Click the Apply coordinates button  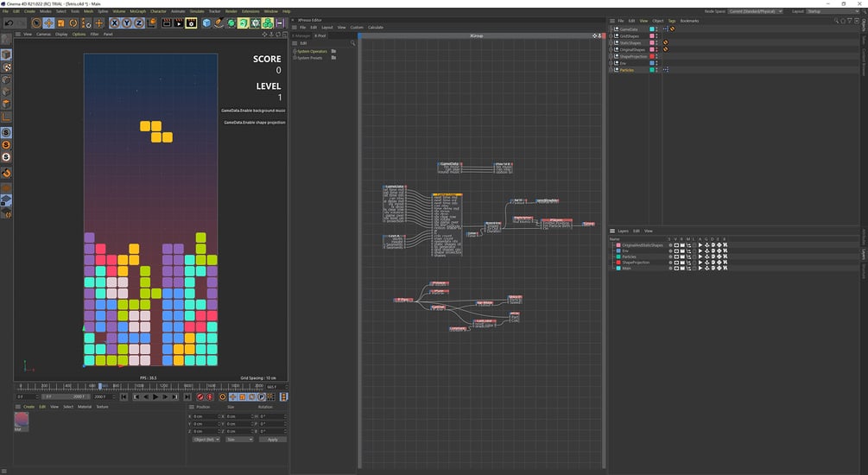coord(273,439)
